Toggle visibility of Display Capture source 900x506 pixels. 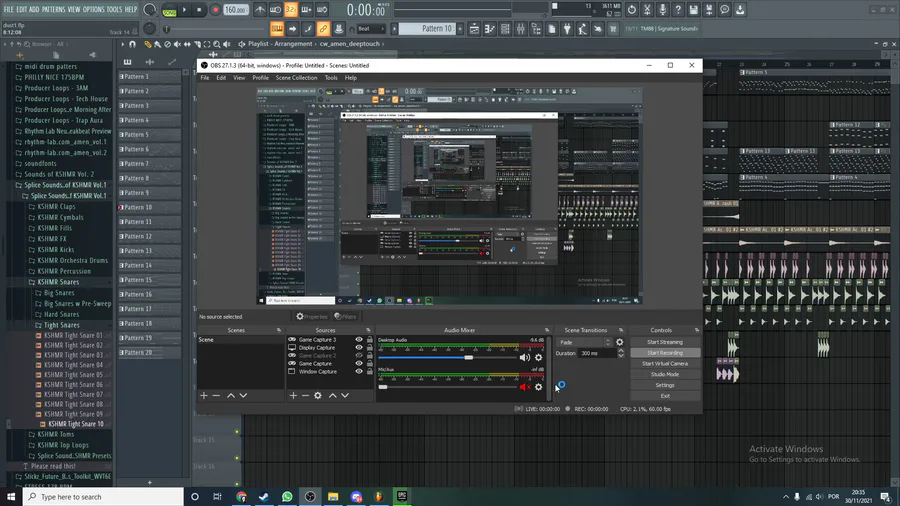(359, 348)
